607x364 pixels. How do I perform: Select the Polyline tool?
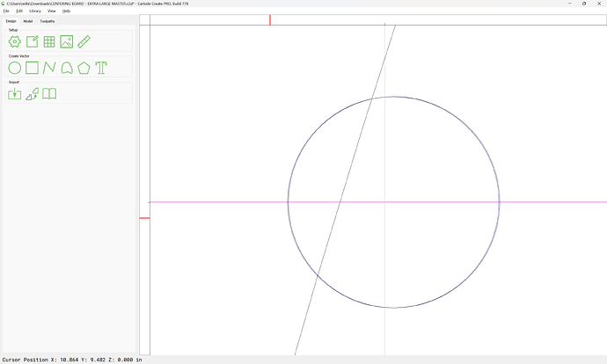[49, 68]
